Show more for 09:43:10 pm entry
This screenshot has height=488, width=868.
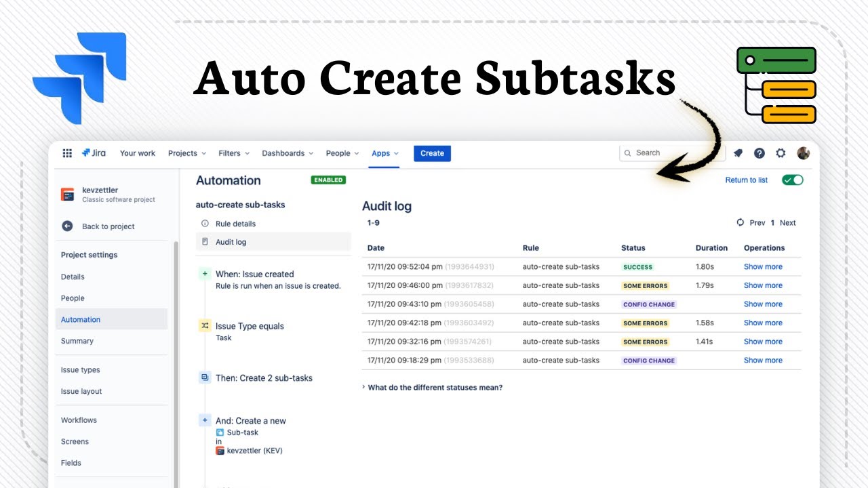[763, 304]
